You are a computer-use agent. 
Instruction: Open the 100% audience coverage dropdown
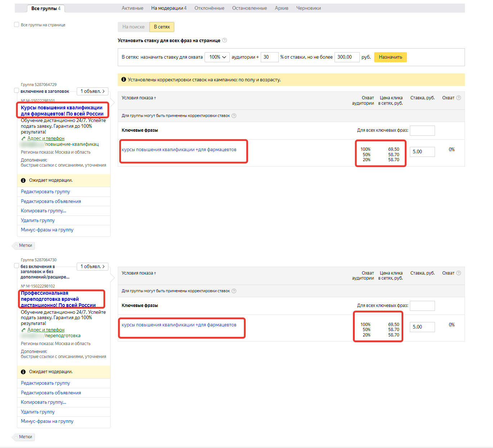217,57
